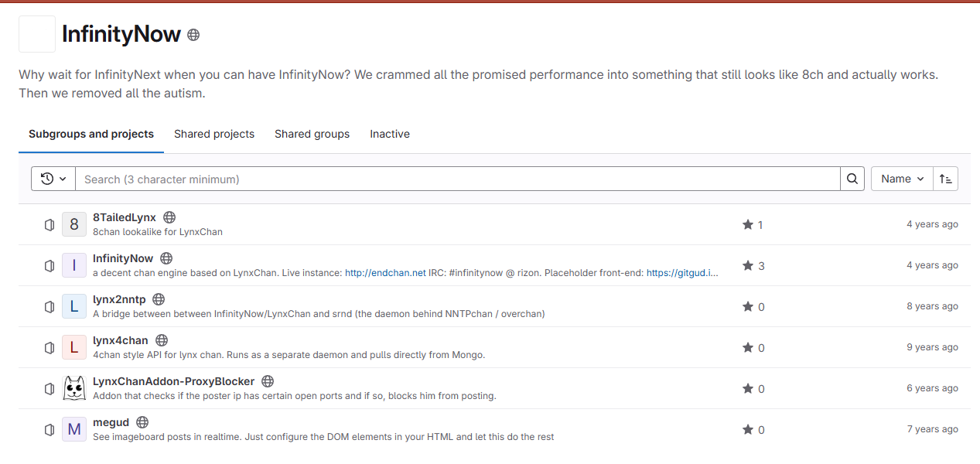Click the '4 years ago' timestamp of 8TailedLynx

932,224
